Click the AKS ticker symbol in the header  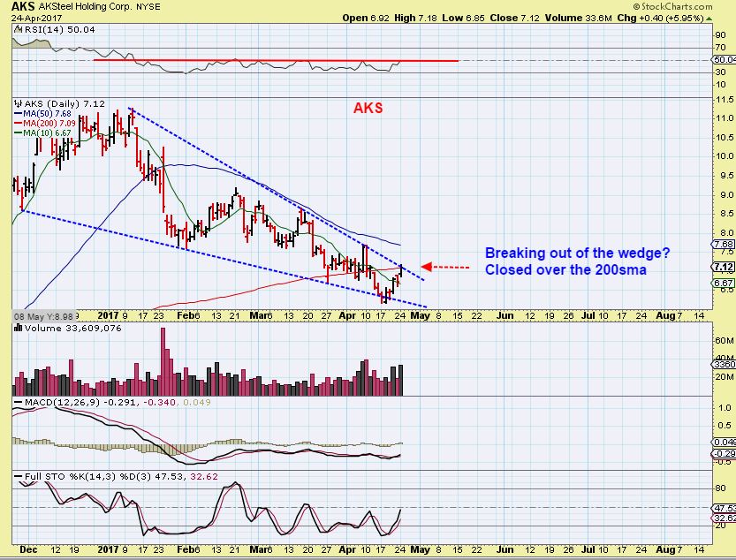pos(23,6)
